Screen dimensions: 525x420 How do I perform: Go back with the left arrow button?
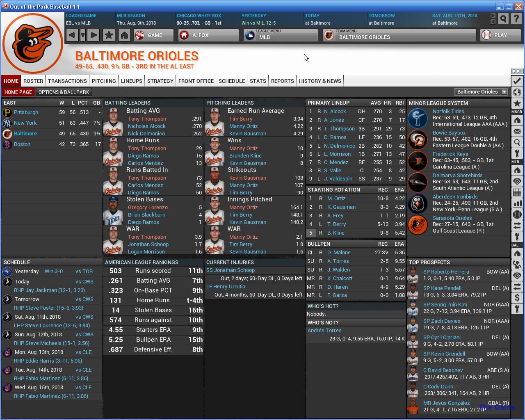click(72, 35)
